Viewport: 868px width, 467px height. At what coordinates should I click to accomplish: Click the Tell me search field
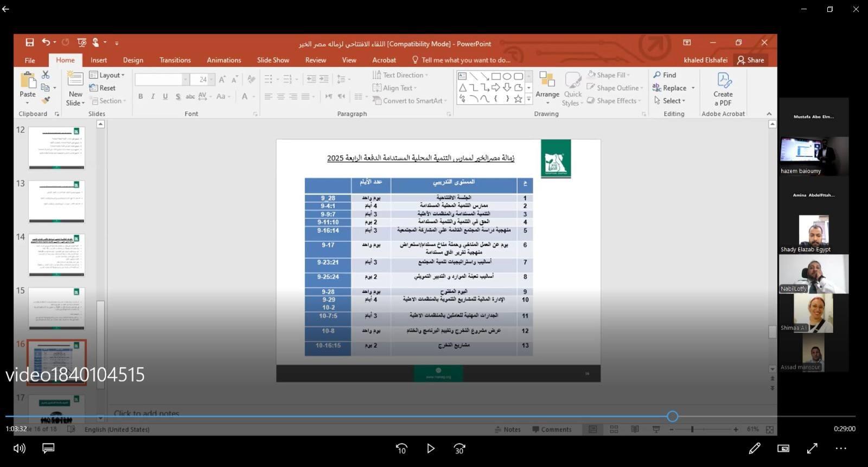coord(461,60)
